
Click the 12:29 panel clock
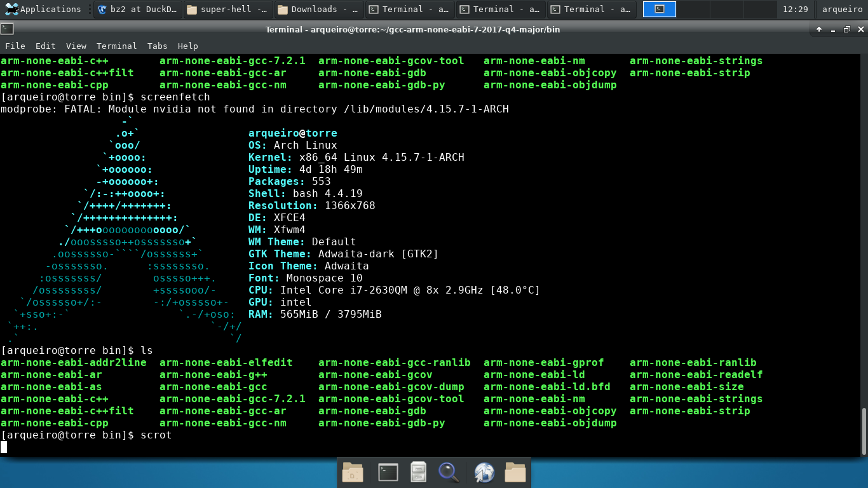(795, 9)
